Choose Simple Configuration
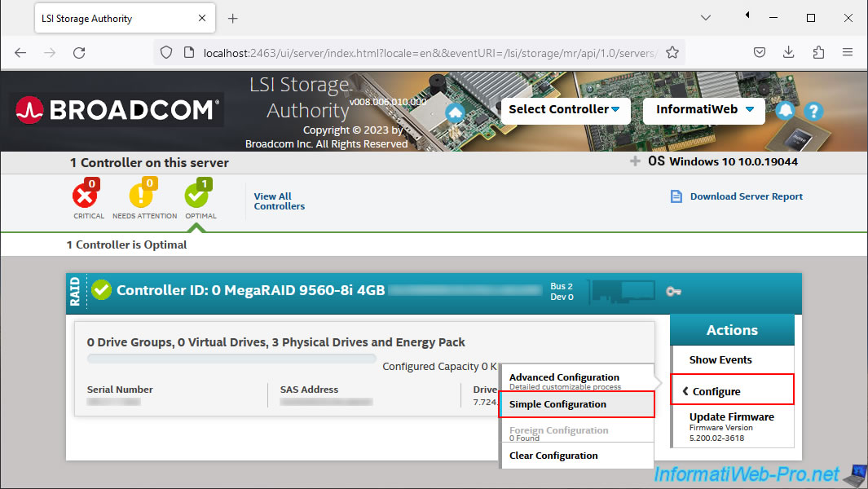 click(576, 404)
